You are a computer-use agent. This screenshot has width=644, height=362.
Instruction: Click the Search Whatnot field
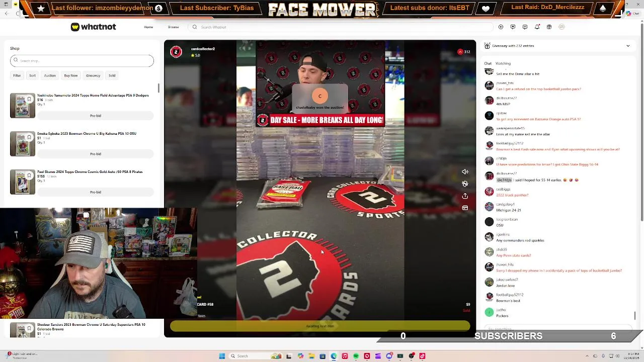[x=341, y=27]
